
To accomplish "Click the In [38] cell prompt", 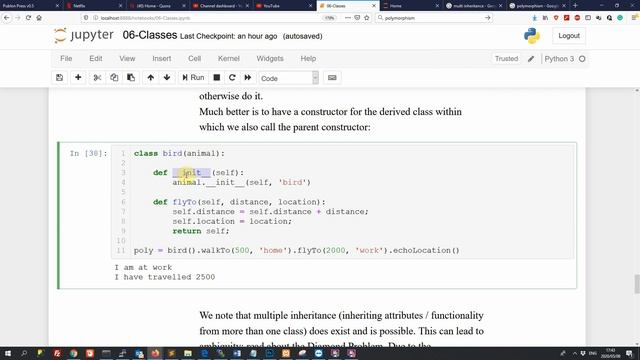I will pyautogui.click(x=88, y=153).
